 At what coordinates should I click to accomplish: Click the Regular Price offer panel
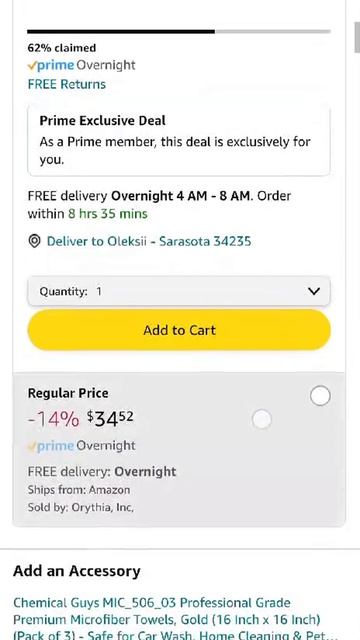click(x=179, y=449)
